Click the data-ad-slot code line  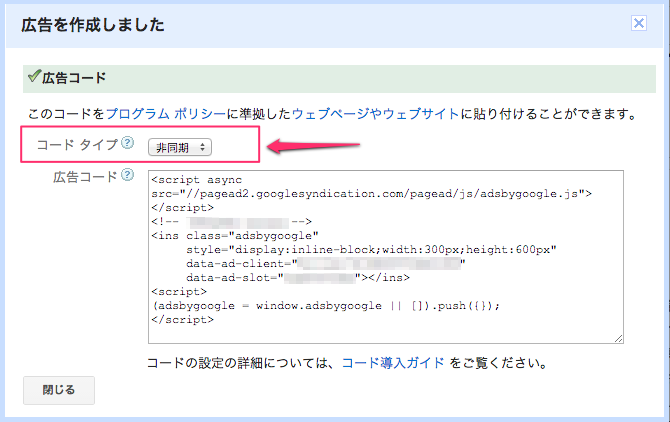tap(298, 278)
